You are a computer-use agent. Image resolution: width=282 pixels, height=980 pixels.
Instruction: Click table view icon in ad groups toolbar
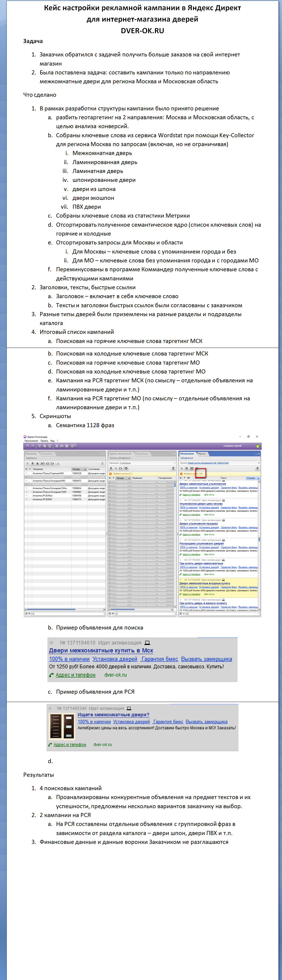point(126,468)
